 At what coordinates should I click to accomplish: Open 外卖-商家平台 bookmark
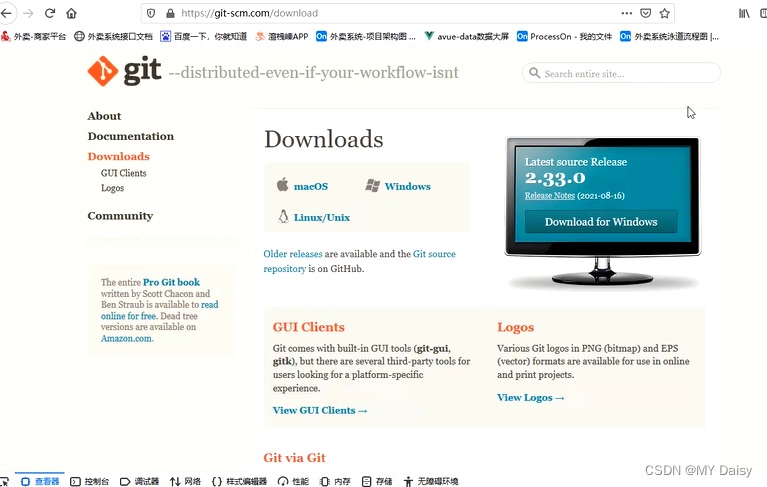(33, 36)
